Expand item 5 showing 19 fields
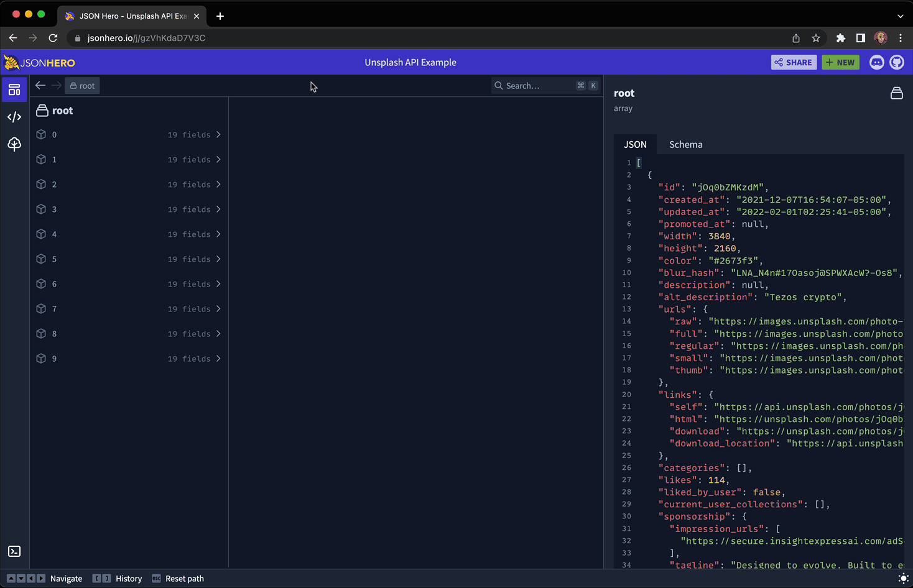913x588 pixels. coord(129,259)
